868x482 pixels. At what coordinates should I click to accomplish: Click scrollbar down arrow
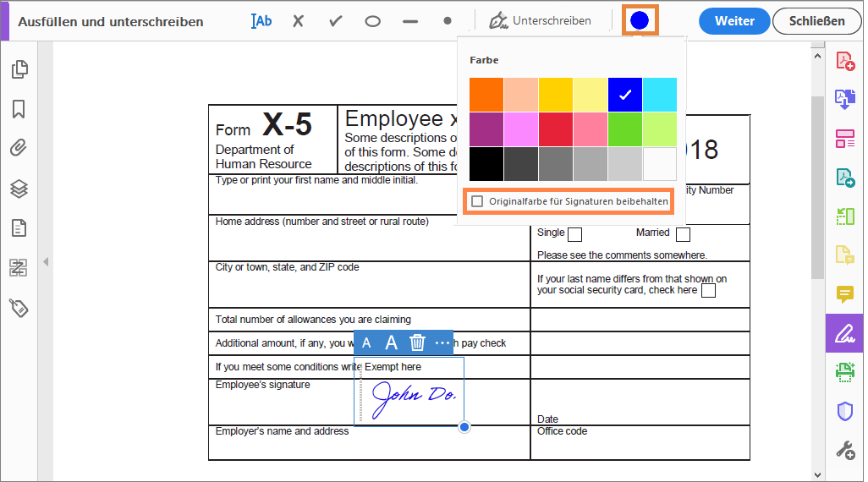817,474
